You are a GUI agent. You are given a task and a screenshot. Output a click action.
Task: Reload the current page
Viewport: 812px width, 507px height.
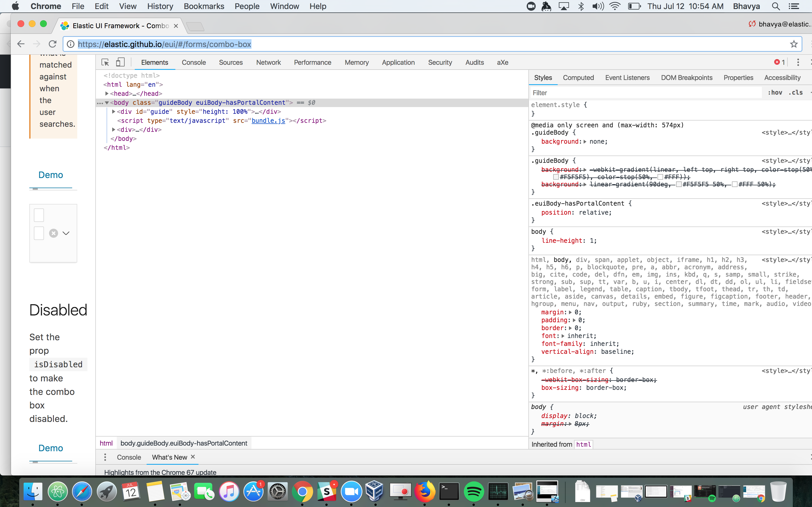click(x=53, y=44)
